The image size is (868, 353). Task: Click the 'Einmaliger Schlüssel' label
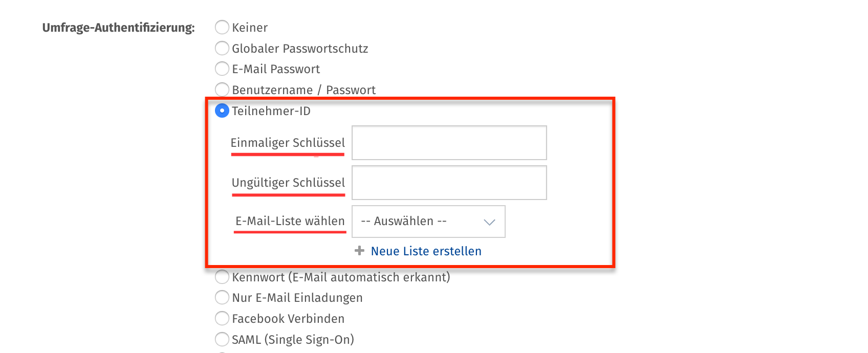click(x=288, y=143)
